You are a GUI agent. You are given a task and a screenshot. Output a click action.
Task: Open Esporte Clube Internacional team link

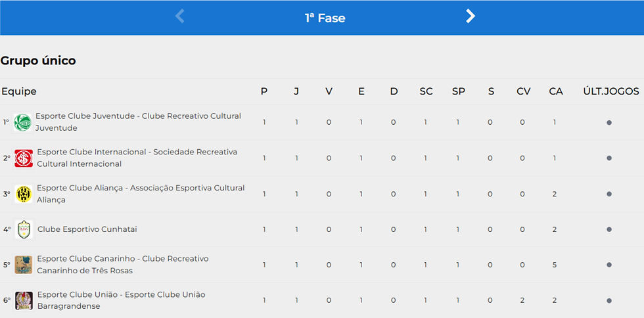[137, 158]
